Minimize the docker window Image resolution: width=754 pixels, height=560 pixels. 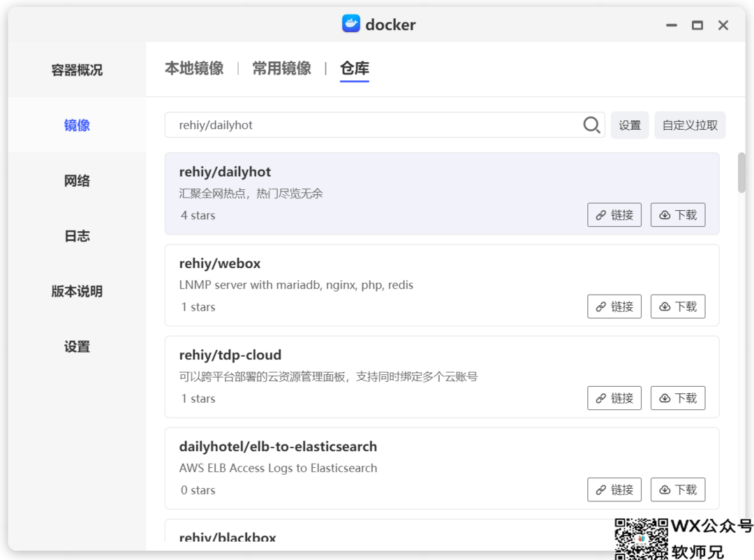(672, 25)
